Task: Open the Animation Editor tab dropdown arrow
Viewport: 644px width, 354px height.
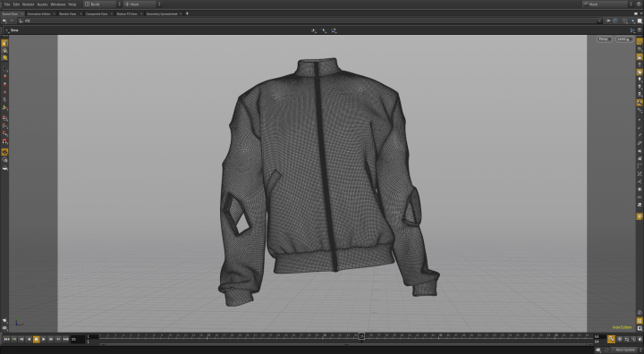Action: coord(55,13)
